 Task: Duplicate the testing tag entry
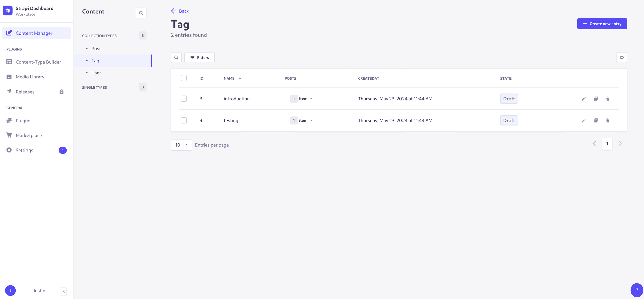595,120
